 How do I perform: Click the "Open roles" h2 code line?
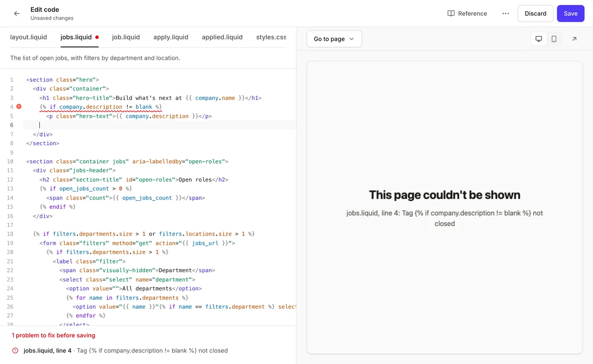[x=134, y=180]
